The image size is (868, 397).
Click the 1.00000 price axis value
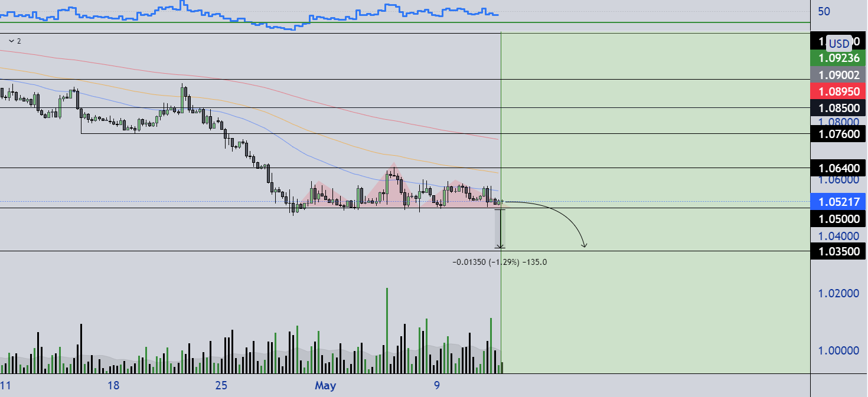[x=838, y=350]
